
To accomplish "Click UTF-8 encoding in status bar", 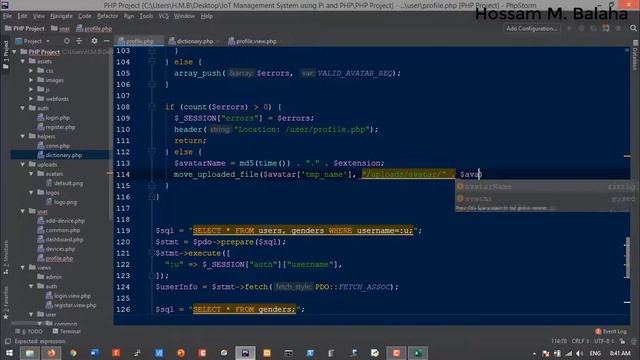I will (x=603, y=341).
